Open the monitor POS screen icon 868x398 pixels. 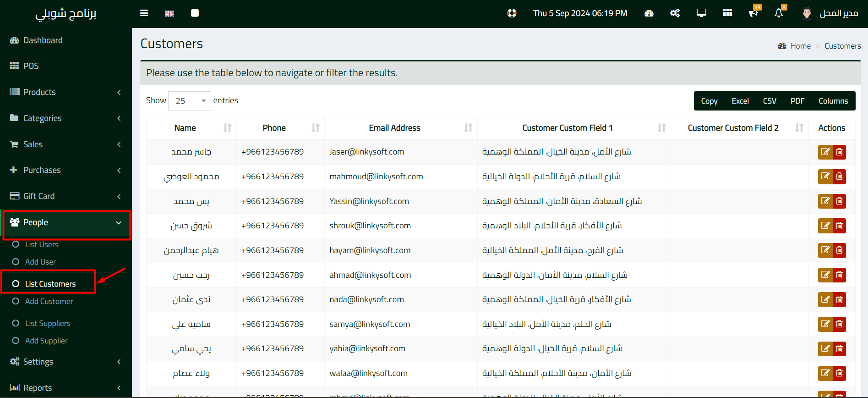point(701,13)
